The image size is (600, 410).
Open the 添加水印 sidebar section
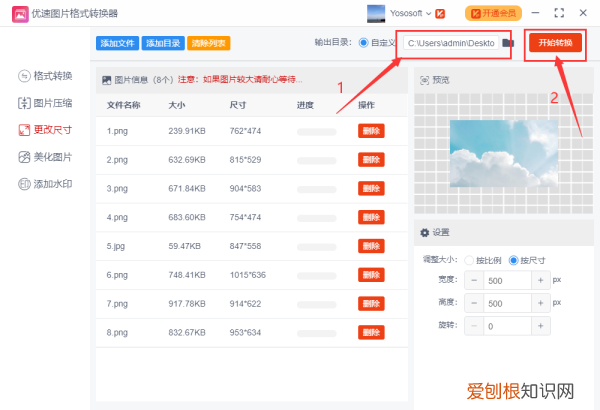[x=45, y=184]
